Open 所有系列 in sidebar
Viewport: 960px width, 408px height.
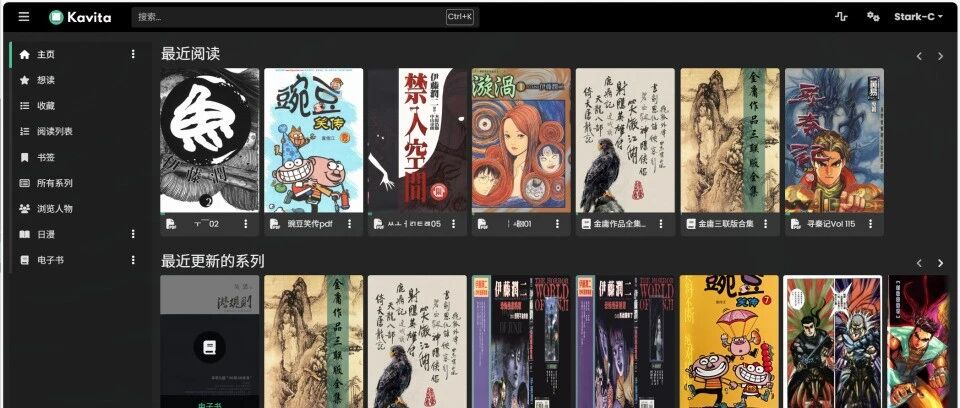tap(54, 183)
